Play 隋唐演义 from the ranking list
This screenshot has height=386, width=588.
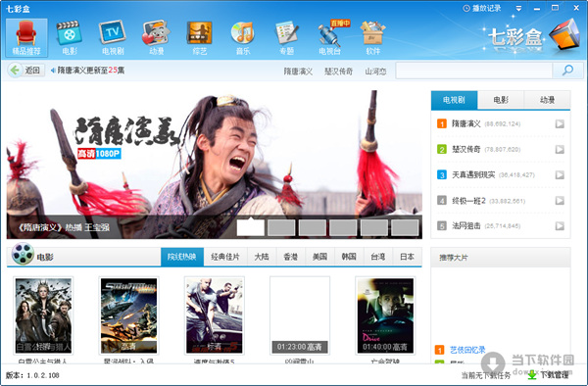coord(560,123)
